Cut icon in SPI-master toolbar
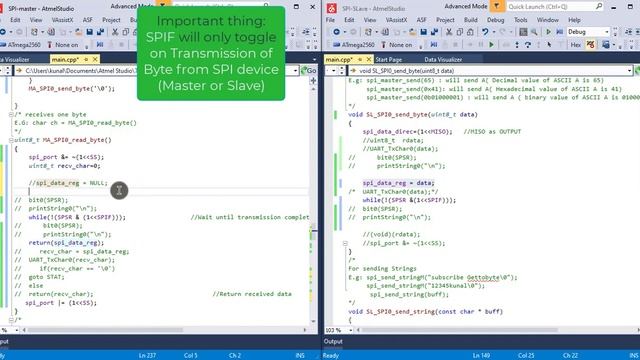640x360 pixels. coord(115,32)
